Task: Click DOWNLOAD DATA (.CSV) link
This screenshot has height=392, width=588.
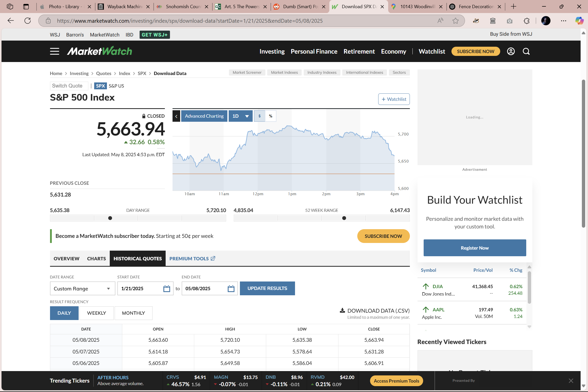Action: click(375, 311)
